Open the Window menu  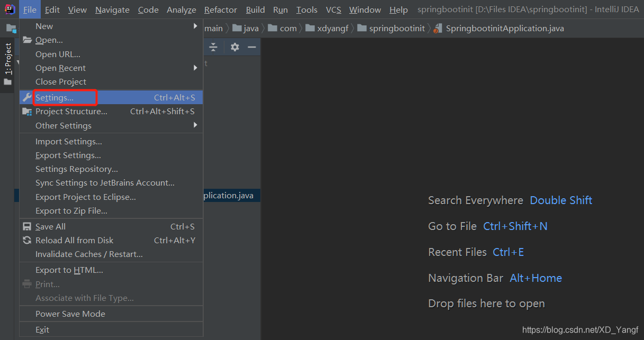tap(365, 10)
